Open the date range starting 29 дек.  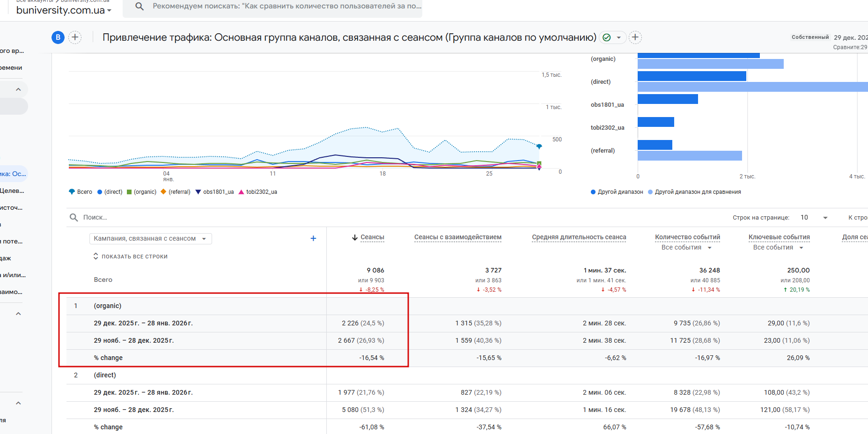point(851,37)
